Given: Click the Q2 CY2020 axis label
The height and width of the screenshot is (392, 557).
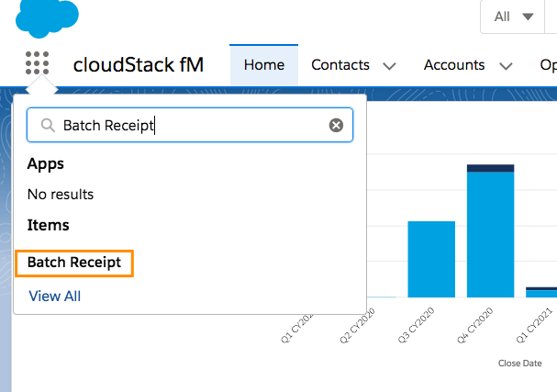Looking at the screenshot, I should [357, 325].
